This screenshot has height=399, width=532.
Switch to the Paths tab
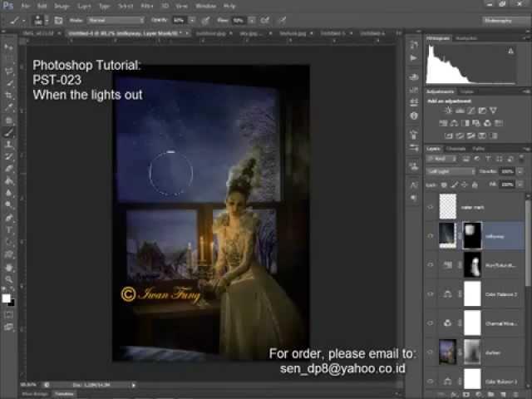[x=479, y=149]
